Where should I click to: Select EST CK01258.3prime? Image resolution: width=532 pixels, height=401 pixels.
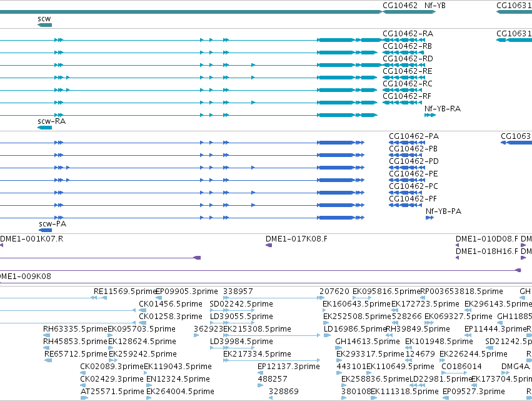(x=170, y=317)
